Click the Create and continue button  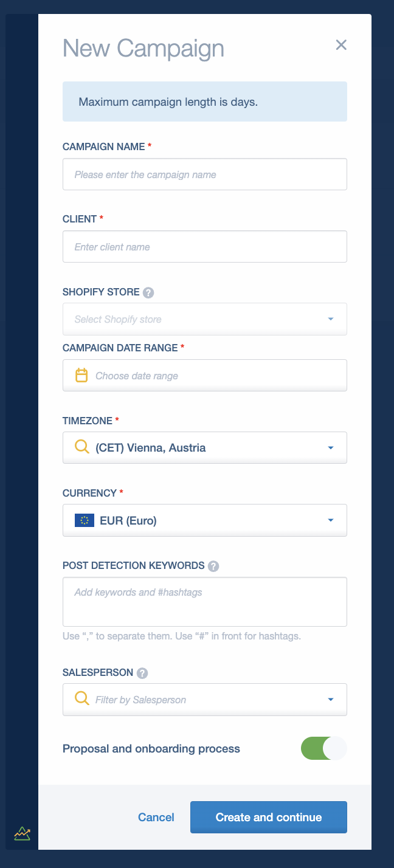pos(269,817)
